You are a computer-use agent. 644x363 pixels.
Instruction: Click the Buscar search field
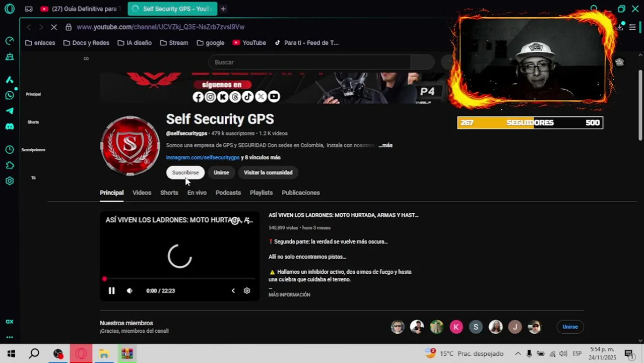click(x=309, y=62)
